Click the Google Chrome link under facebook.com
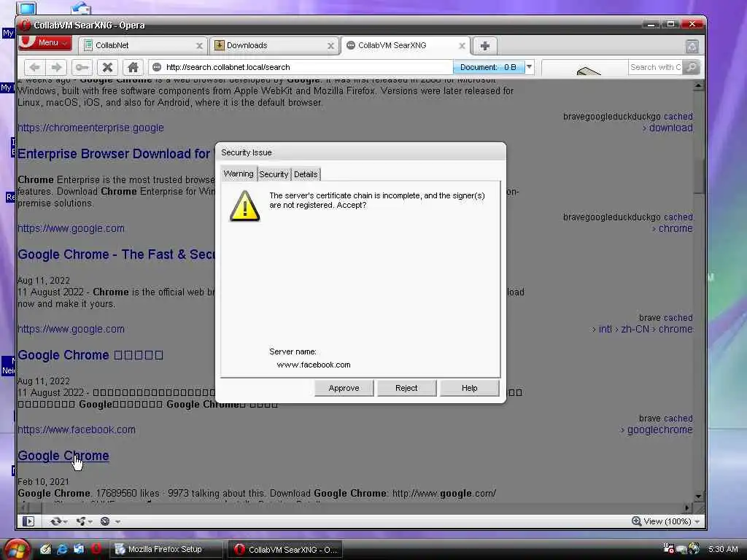Viewport: 747px width, 560px height. tap(63, 456)
